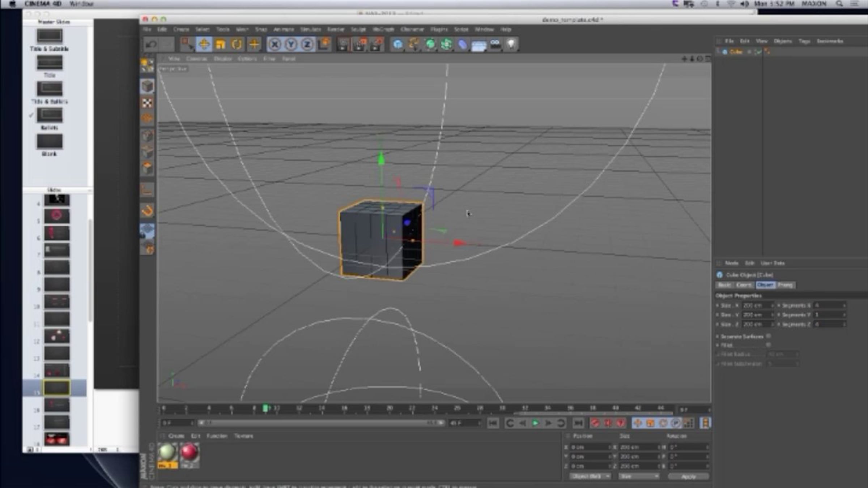Open the Character menu
868x488 pixels.
click(x=412, y=29)
